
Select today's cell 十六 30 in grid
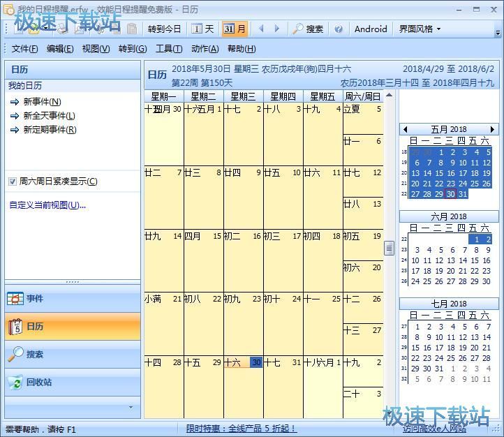(244, 387)
